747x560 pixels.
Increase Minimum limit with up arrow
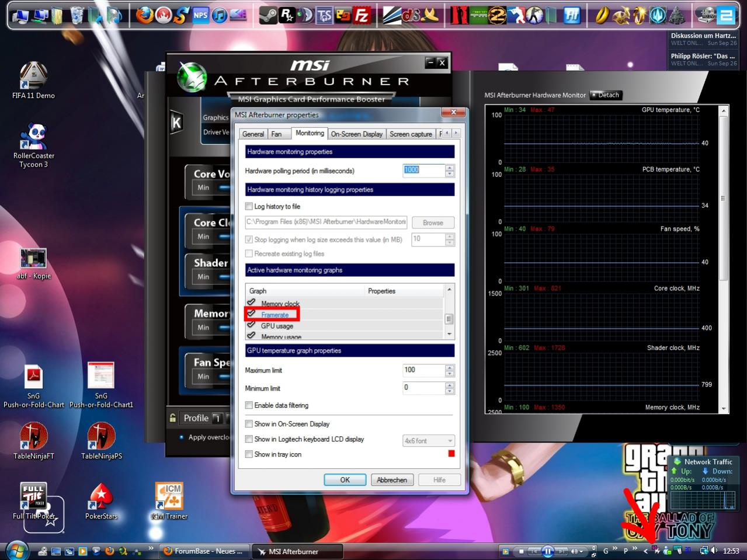click(x=449, y=385)
